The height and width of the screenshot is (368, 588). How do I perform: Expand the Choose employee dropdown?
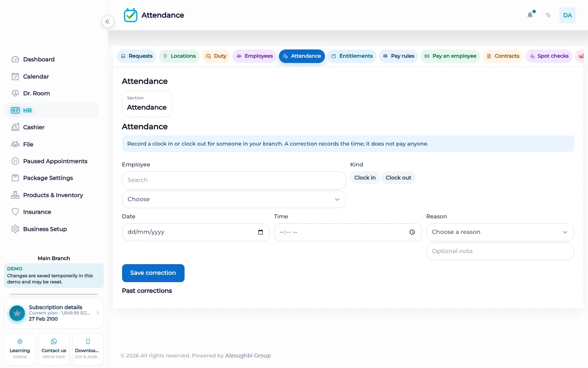point(234,200)
